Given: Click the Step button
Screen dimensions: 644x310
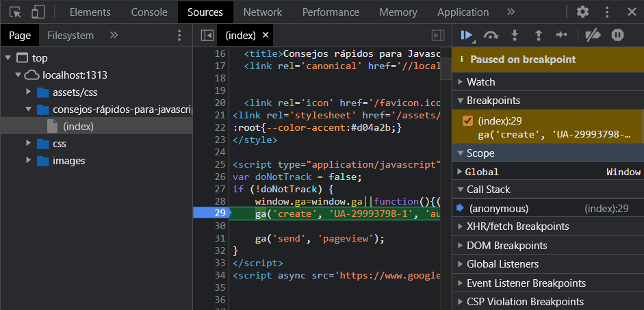Looking at the screenshot, I should 561,36.
